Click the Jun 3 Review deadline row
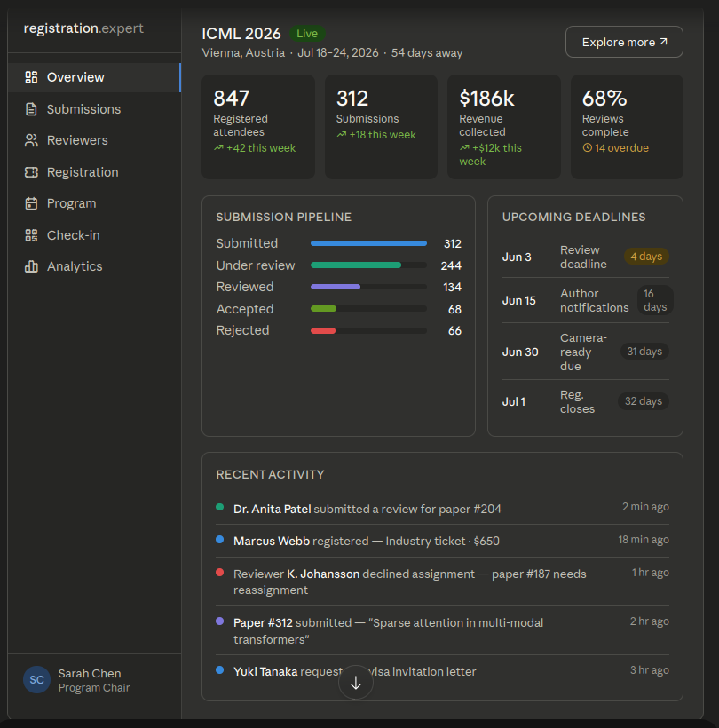 click(x=585, y=257)
